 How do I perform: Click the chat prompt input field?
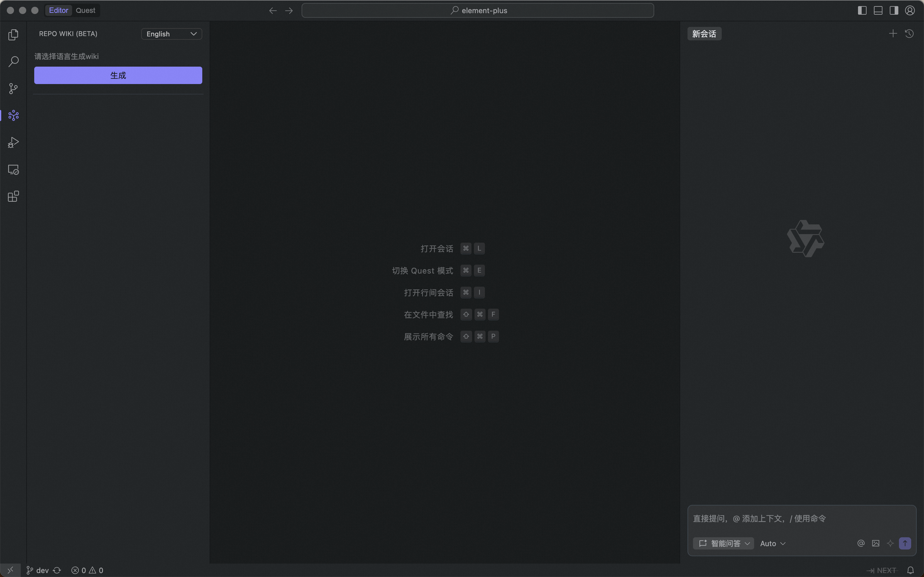pyautogui.click(x=801, y=518)
